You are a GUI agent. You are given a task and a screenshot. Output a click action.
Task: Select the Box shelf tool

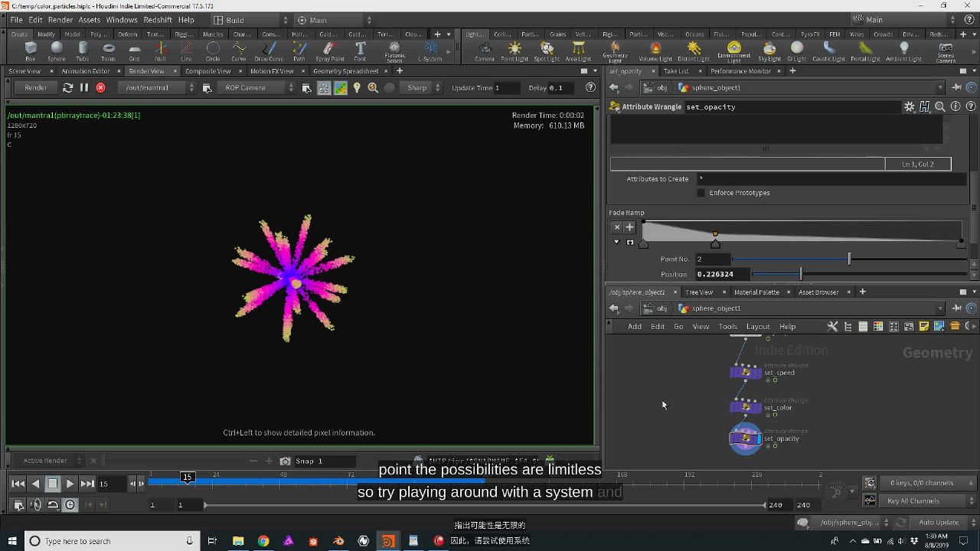coord(30,51)
